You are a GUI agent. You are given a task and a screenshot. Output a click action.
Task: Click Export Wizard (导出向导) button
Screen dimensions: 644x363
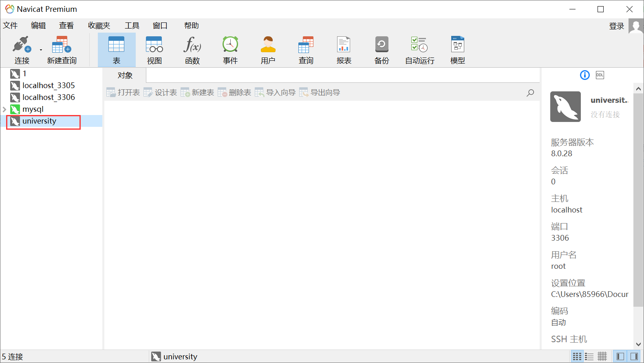pyautogui.click(x=320, y=93)
